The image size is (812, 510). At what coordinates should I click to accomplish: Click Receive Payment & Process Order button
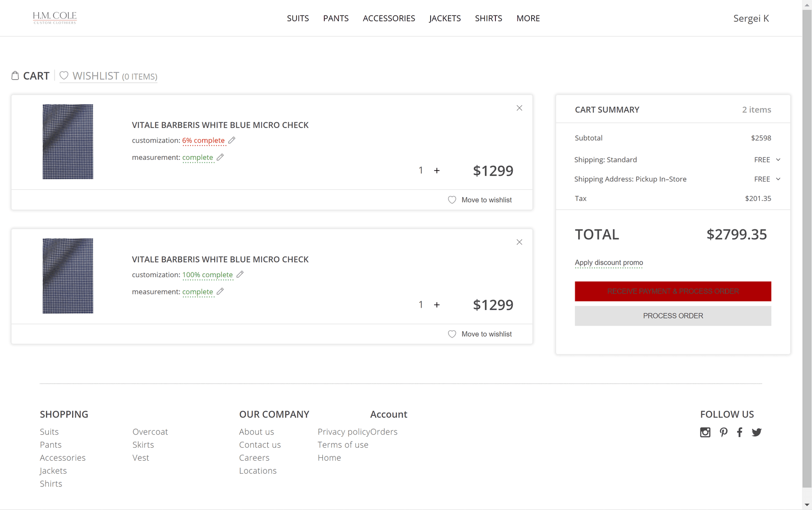coord(673,291)
